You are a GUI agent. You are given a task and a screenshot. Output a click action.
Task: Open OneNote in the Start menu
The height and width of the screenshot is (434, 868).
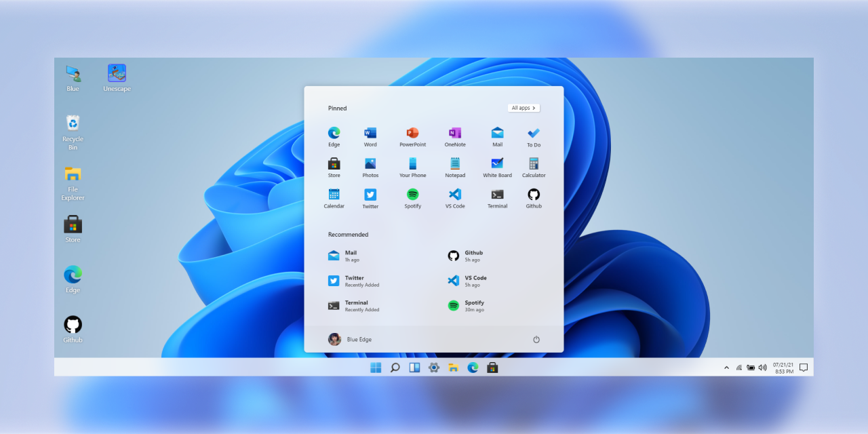(x=455, y=133)
